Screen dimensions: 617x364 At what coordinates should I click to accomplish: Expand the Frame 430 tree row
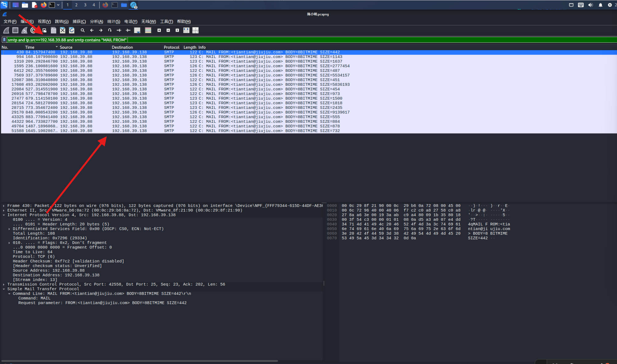pos(4,206)
